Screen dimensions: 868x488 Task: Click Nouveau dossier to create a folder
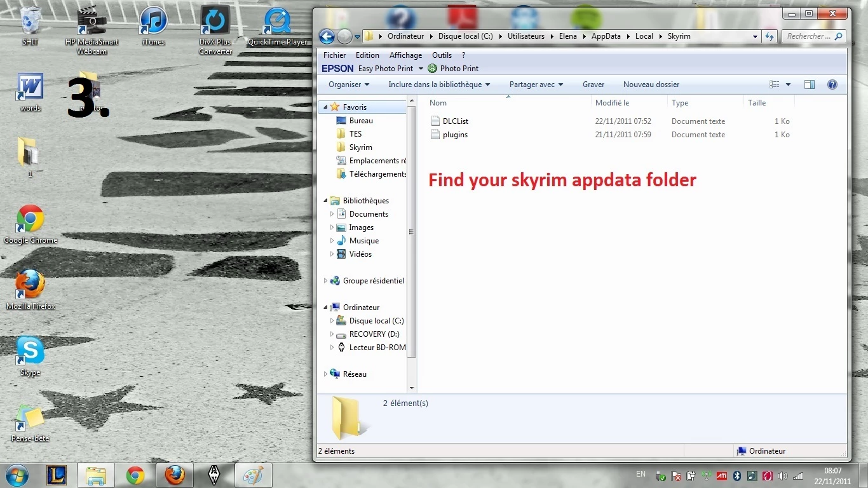(651, 85)
